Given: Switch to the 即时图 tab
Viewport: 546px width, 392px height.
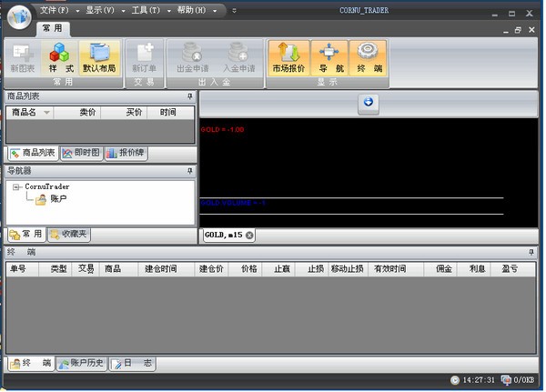Looking at the screenshot, I should pyautogui.click(x=82, y=153).
